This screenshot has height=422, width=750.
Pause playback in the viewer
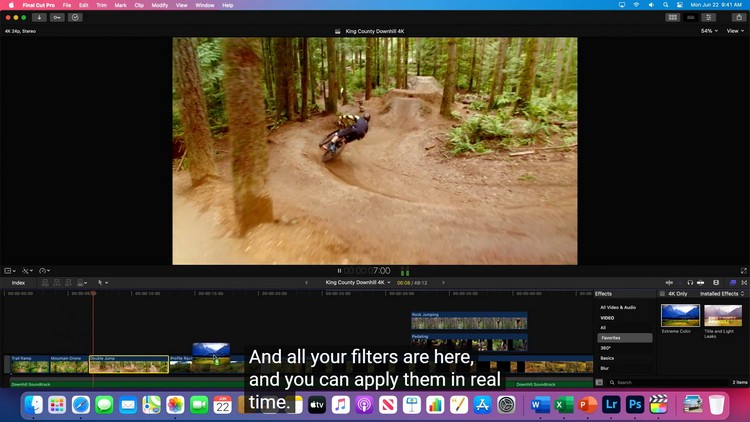pos(339,271)
